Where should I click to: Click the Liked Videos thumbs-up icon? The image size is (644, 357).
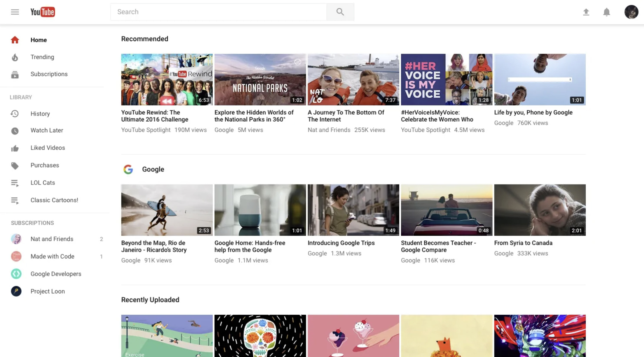coord(15,148)
